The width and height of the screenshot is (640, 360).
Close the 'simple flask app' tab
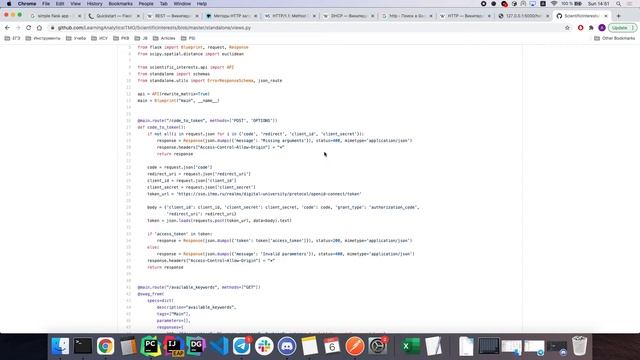pos(80,16)
